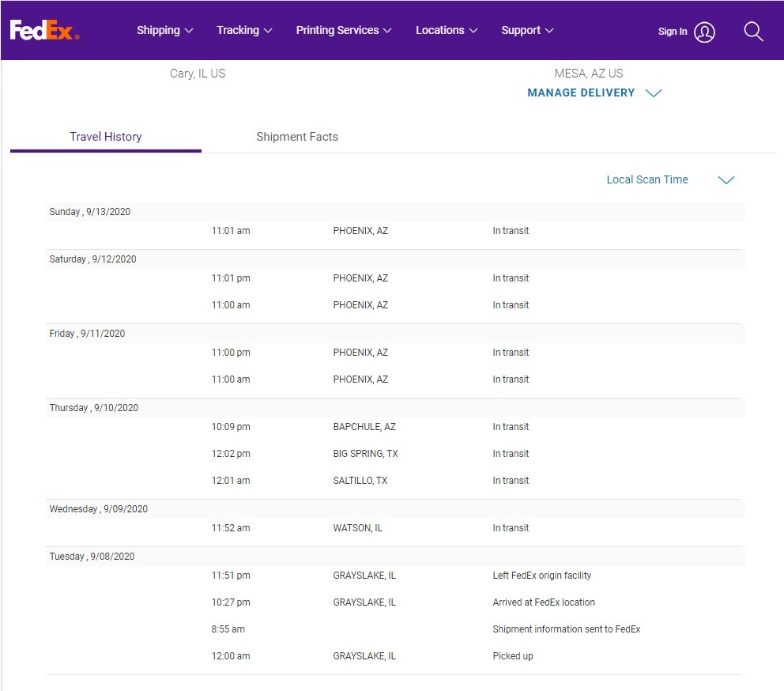Screen dimensions: 784x691
Task: Click the FedEx logo
Action: [44, 30]
